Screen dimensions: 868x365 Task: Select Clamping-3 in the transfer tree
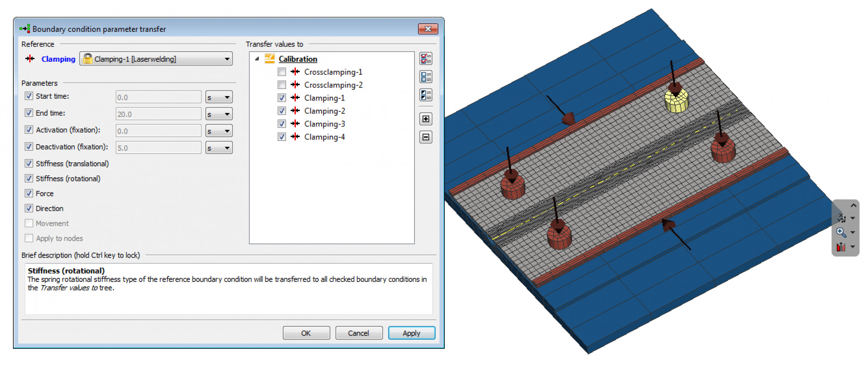324,124
